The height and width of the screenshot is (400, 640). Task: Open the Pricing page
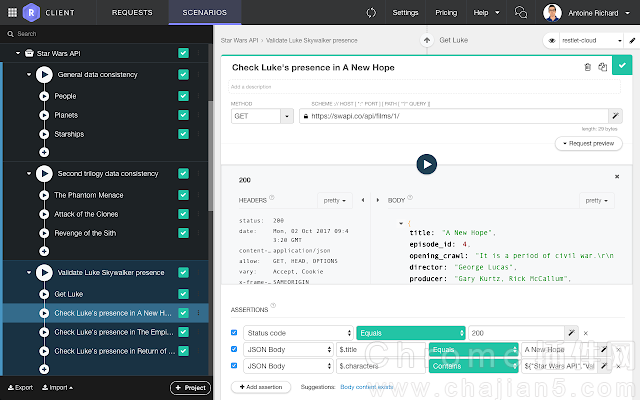(446, 13)
